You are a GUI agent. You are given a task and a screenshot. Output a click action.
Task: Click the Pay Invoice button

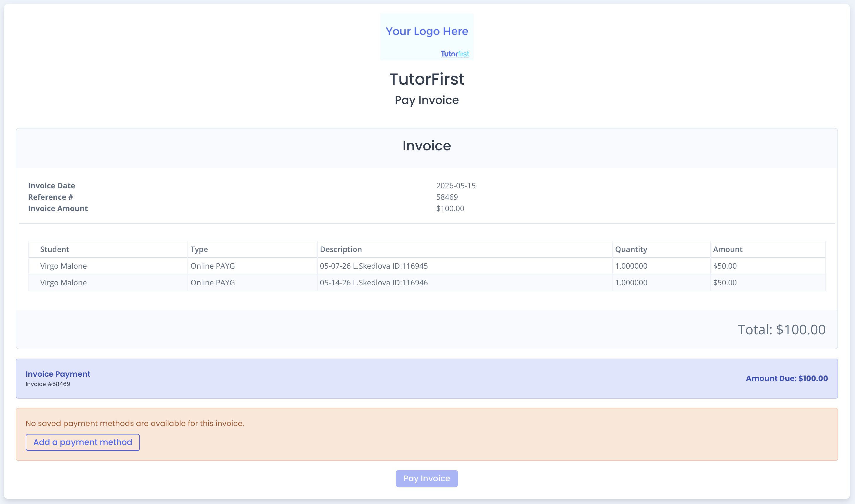[x=427, y=478]
